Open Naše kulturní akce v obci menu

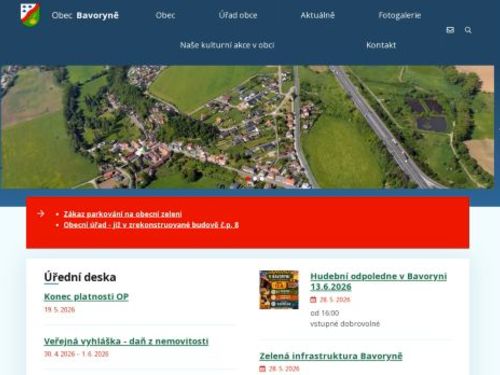coord(227,45)
